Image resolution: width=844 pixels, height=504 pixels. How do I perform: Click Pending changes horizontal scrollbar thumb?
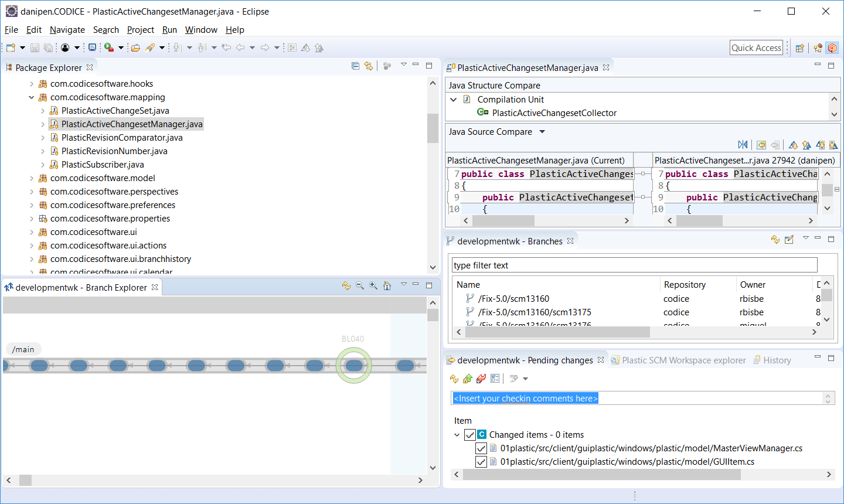(602, 475)
